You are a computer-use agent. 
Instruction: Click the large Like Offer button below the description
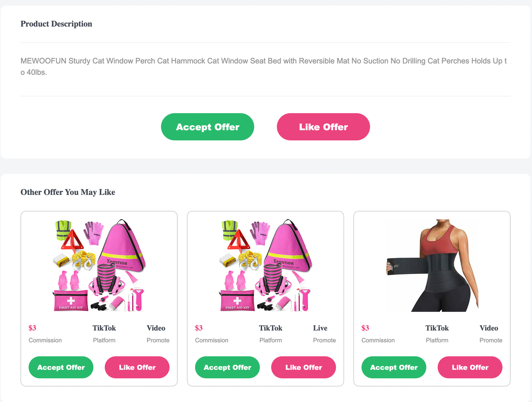tap(323, 127)
